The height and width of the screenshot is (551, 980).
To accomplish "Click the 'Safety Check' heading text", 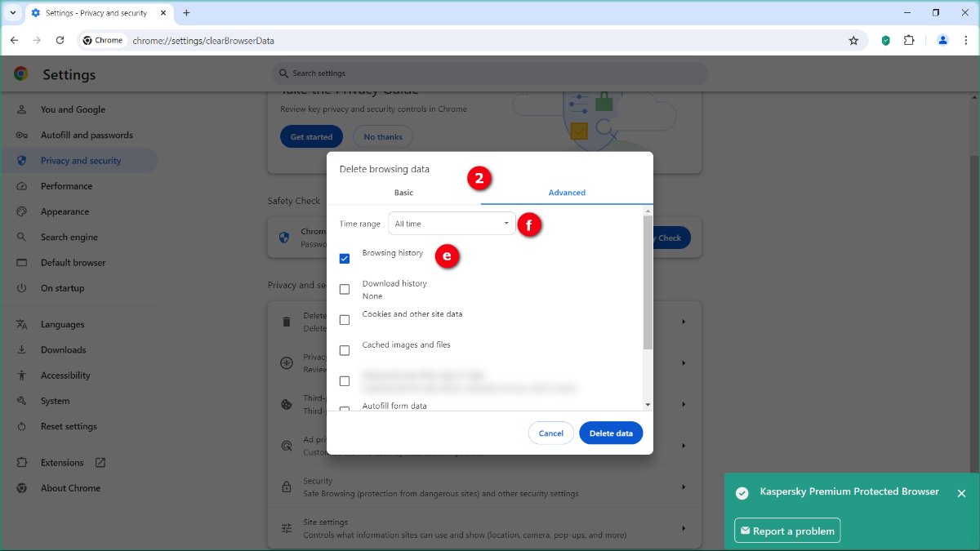I will coord(294,201).
